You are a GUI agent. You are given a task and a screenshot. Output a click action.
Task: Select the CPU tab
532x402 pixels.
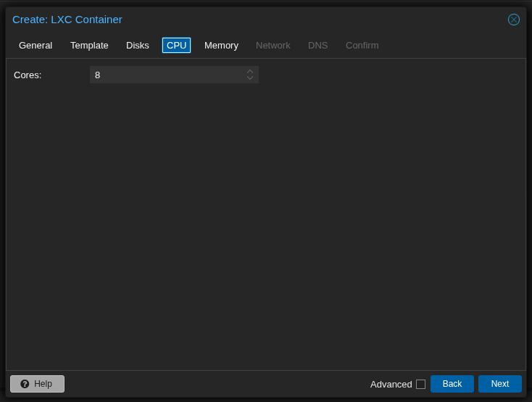(x=176, y=45)
